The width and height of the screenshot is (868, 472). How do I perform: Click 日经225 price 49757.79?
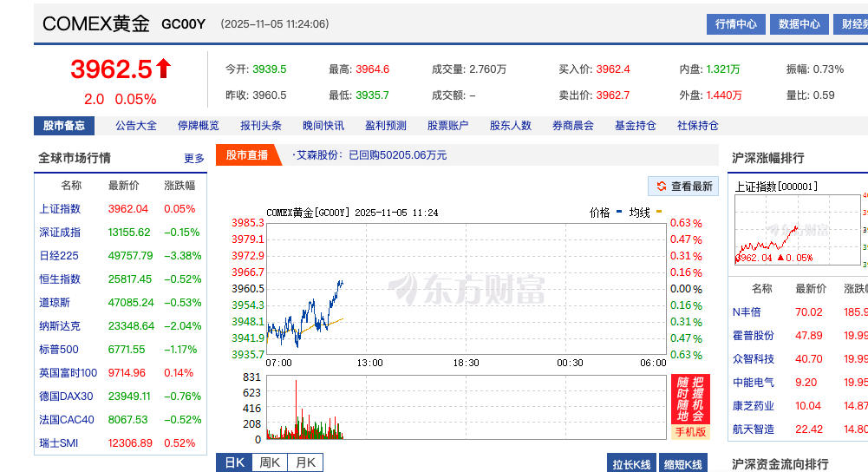point(131,255)
